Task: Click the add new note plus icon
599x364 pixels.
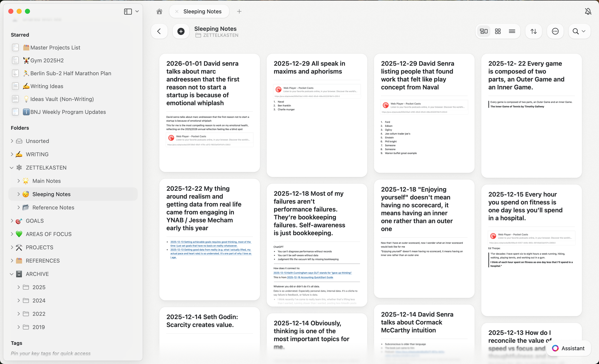Action: pos(181,31)
